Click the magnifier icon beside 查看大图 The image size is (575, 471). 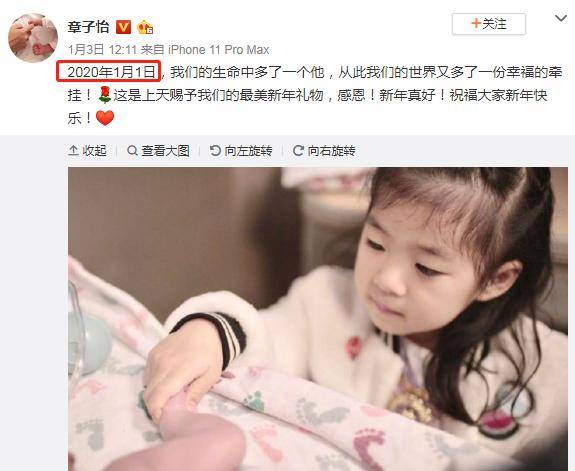[132, 151]
